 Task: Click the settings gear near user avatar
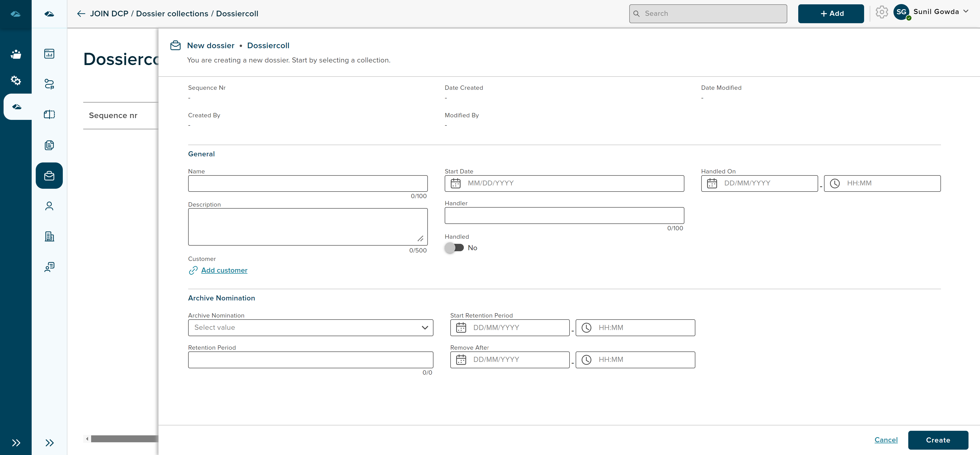coord(881,12)
